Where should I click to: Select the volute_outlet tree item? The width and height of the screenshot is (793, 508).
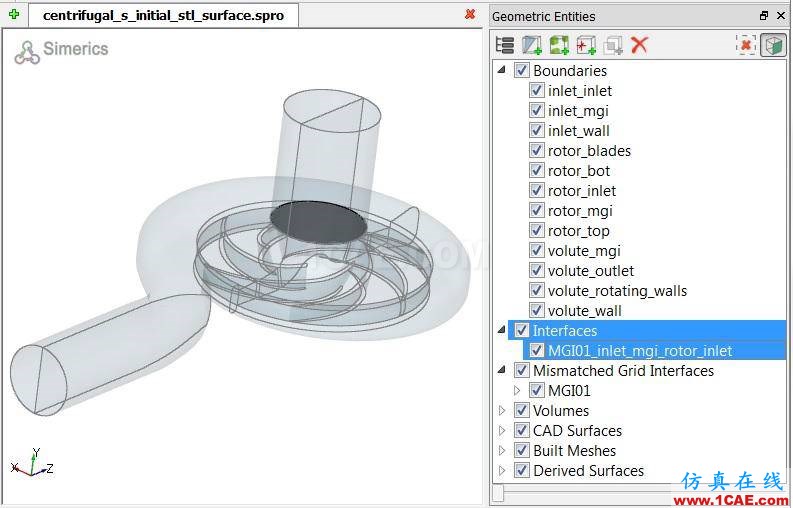click(x=591, y=271)
